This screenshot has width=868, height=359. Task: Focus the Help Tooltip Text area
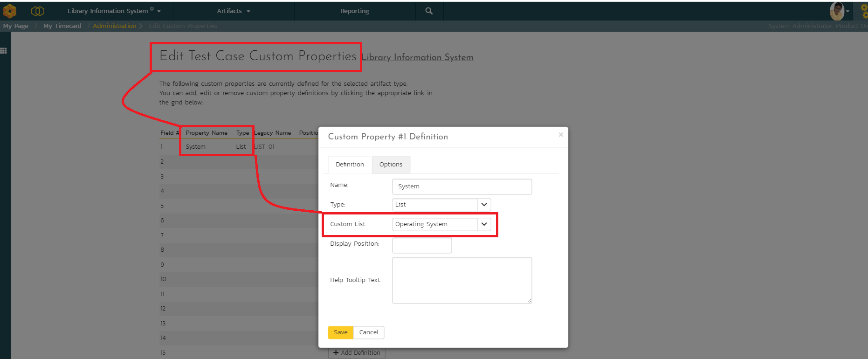(462, 280)
